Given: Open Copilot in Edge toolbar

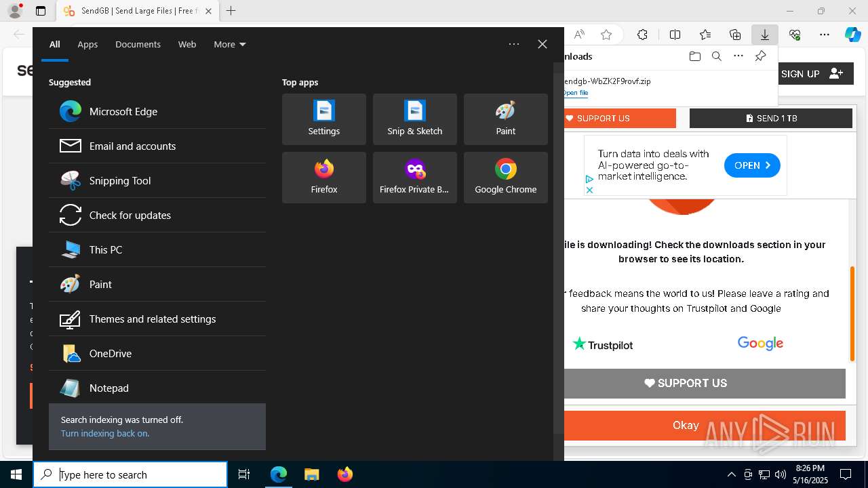Looking at the screenshot, I should [853, 34].
